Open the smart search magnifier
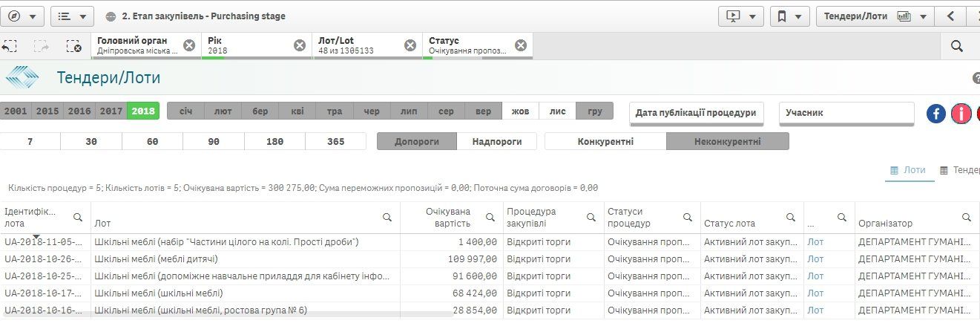980x335 pixels. pyautogui.click(x=957, y=46)
